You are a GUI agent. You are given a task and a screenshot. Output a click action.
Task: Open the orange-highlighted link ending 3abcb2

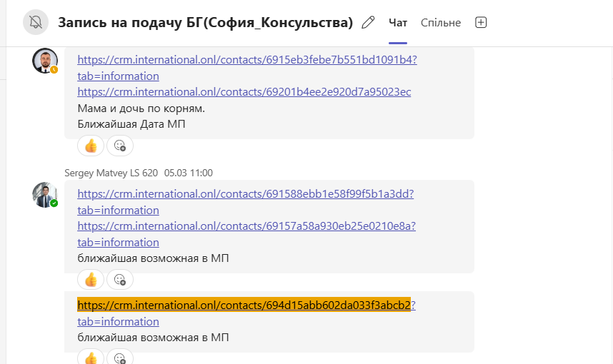pos(244,305)
